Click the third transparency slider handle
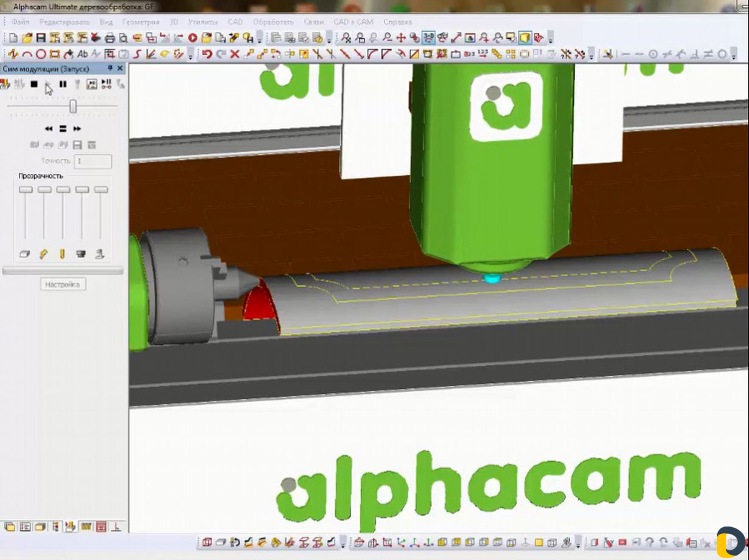Image resolution: width=749 pixels, height=560 pixels. click(63, 190)
